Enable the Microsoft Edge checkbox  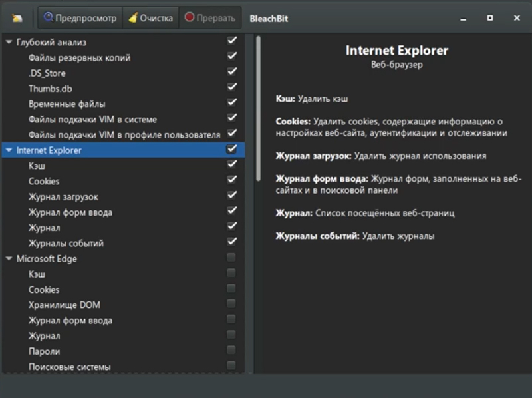coord(231,258)
